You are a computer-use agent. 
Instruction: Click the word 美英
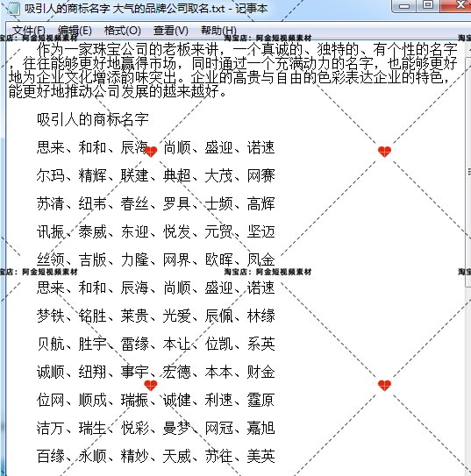click(x=260, y=456)
